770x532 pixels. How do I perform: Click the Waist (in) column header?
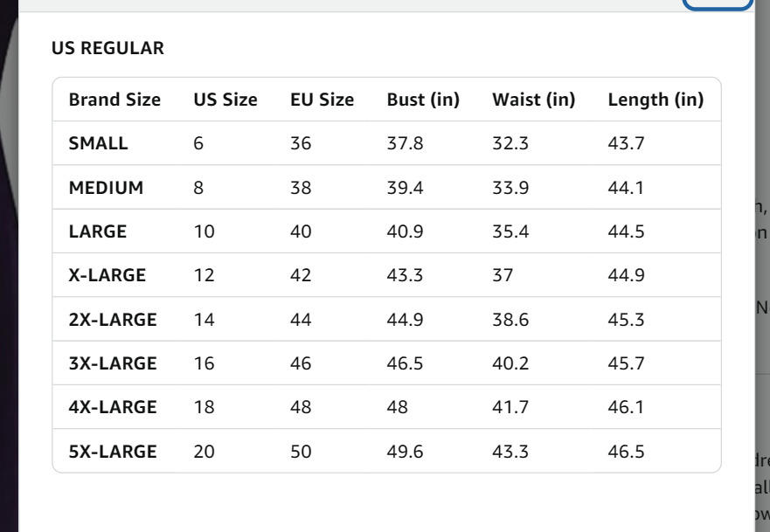(x=534, y=100)
